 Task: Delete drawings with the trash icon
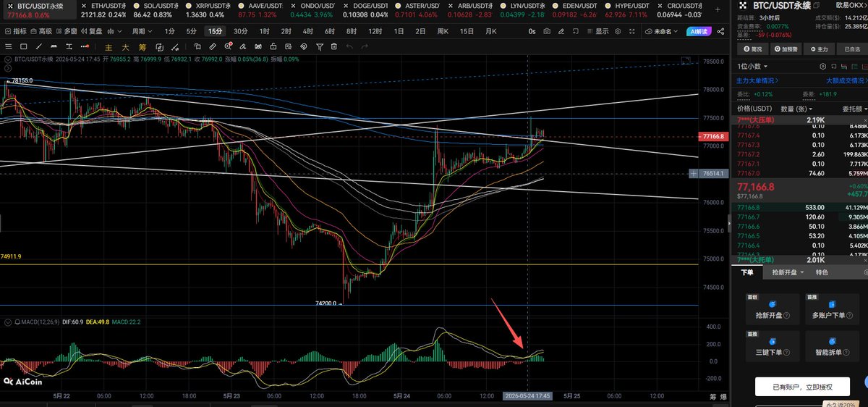click(x=335, y=47)
